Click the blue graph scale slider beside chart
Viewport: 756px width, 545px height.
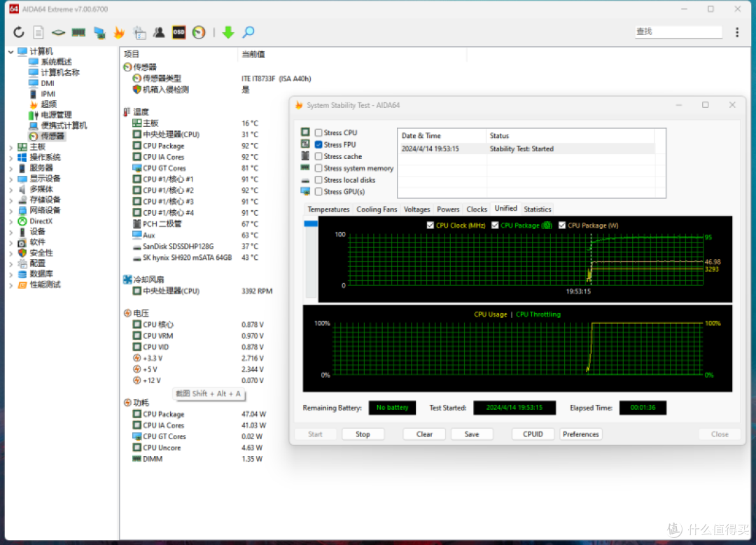[x=311, y=223]
